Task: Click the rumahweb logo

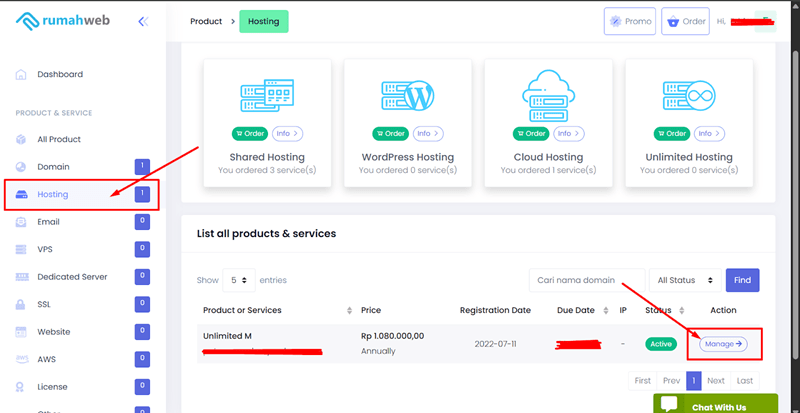Action: point(63,20)
